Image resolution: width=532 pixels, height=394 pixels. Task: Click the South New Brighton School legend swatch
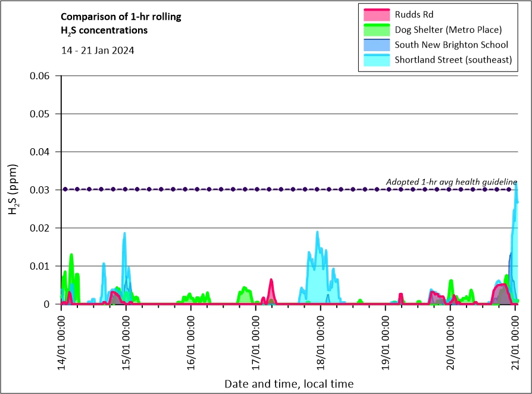coord(376,45)
